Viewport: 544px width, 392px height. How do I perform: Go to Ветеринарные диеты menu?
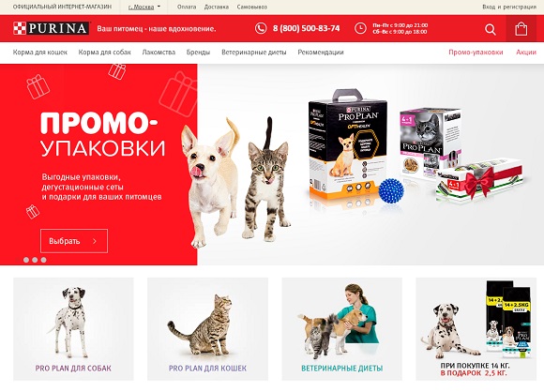pos(254,53)
